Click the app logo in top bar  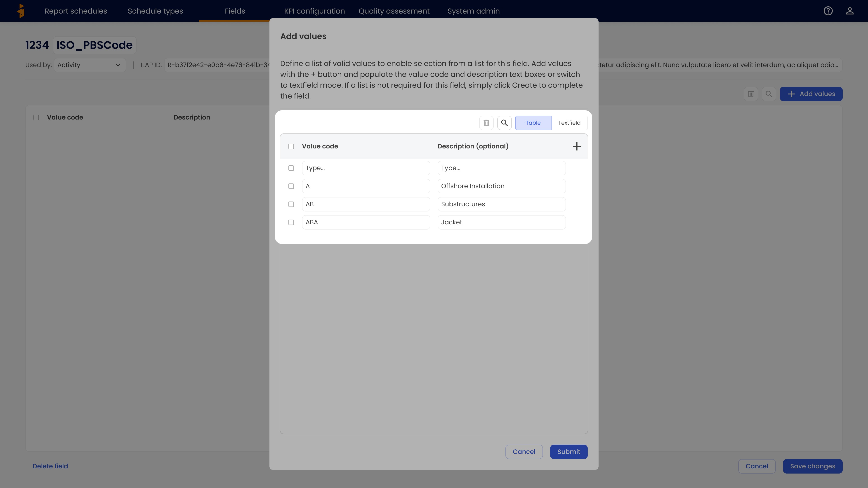21,11
